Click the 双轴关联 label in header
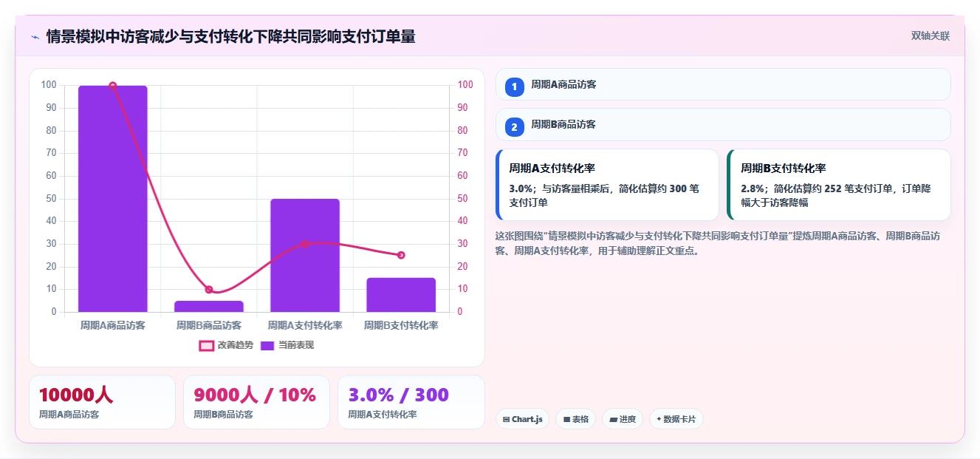Image resolution: width=980 pixels, height=459 pixels. (930, 36)
